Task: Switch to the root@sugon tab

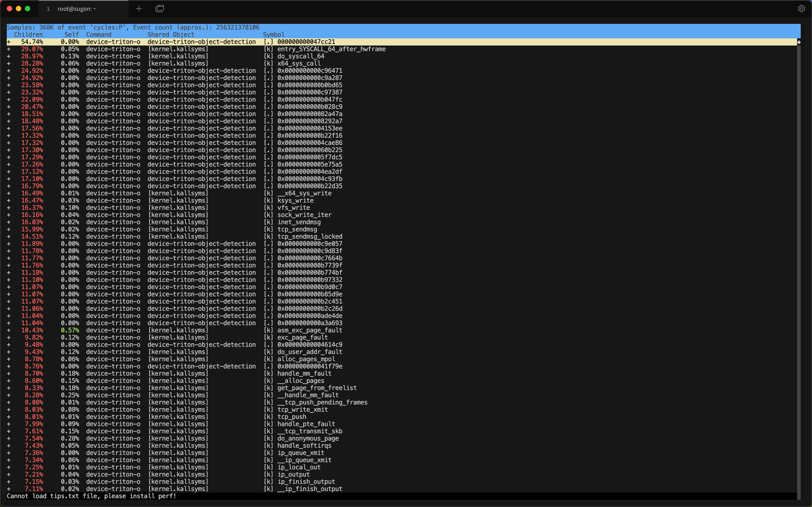Action: coord(76,9)
